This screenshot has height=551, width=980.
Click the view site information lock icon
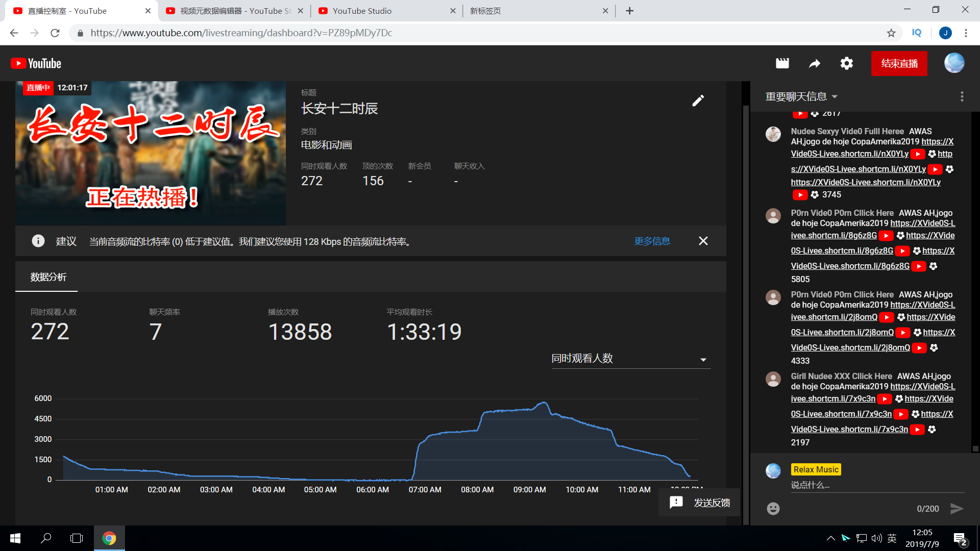[x=80, y=33]
